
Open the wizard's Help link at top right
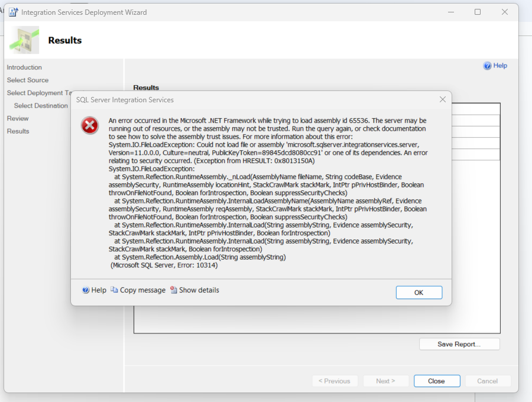495,66
